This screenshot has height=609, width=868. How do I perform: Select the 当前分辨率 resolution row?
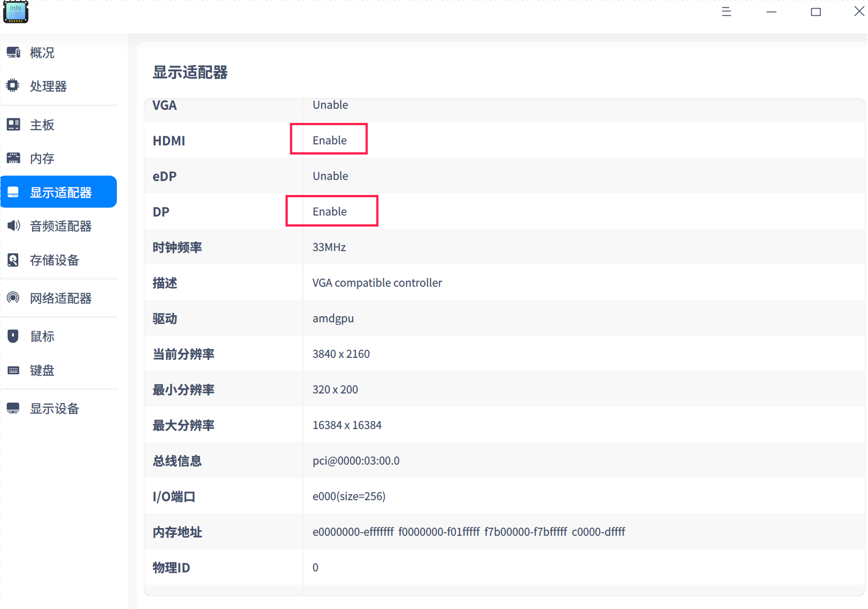(342, 354)
